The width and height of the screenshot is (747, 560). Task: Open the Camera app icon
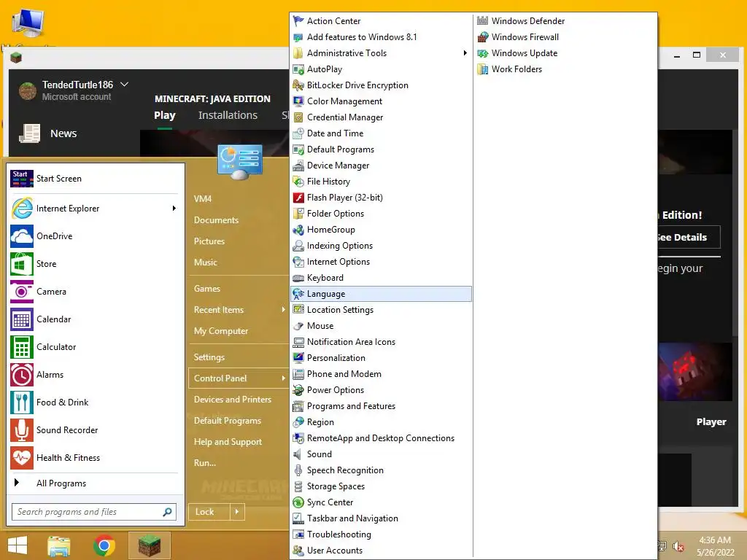(22, 292)
